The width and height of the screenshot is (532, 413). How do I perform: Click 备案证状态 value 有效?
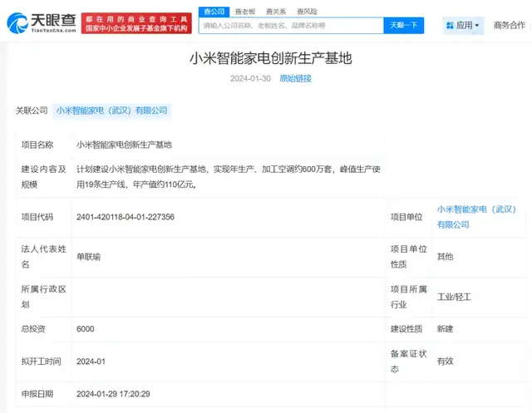pyautogui.click(x=446, y=361)
